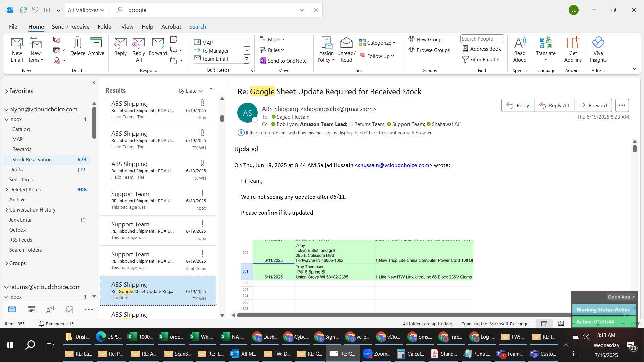644x362 pixels.
Task: Click the Send/Receive All Folders sync icon
Action: [23, 10]
